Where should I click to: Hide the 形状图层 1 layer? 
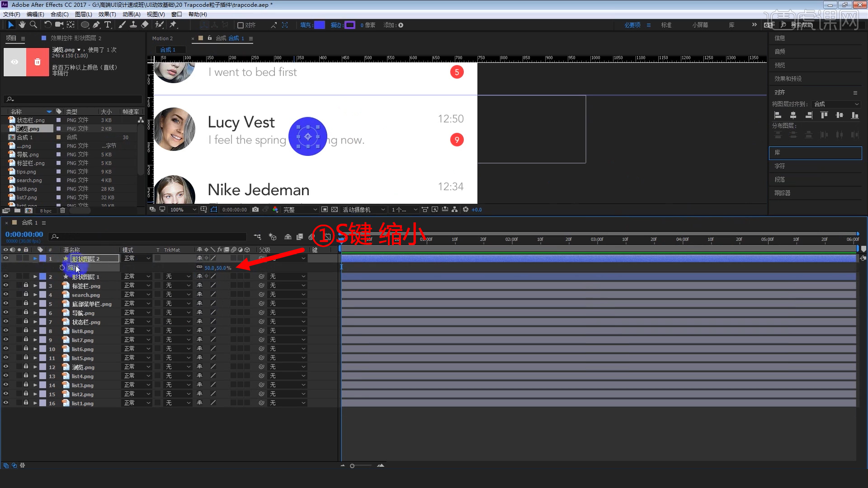click(x=6, y=277)
